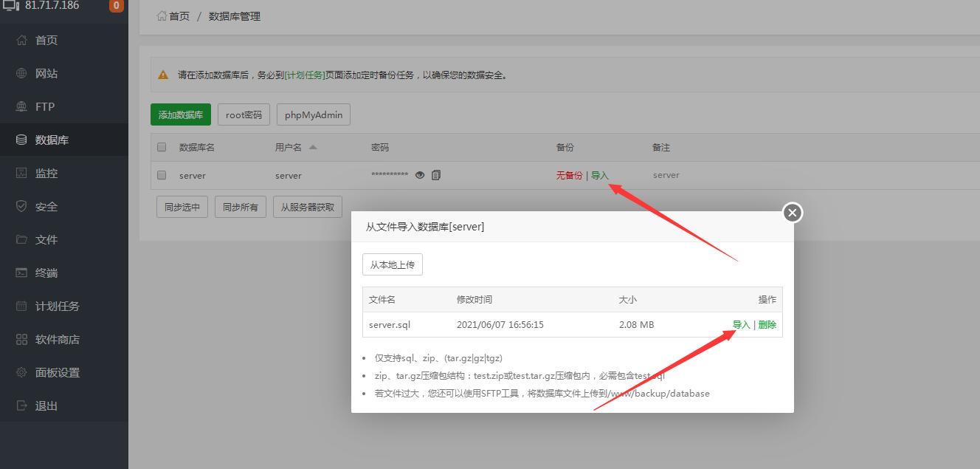This screenshot has height=469, width=980.
Task: Click the home icon in breadcrumb
Action: click(162, 16)
